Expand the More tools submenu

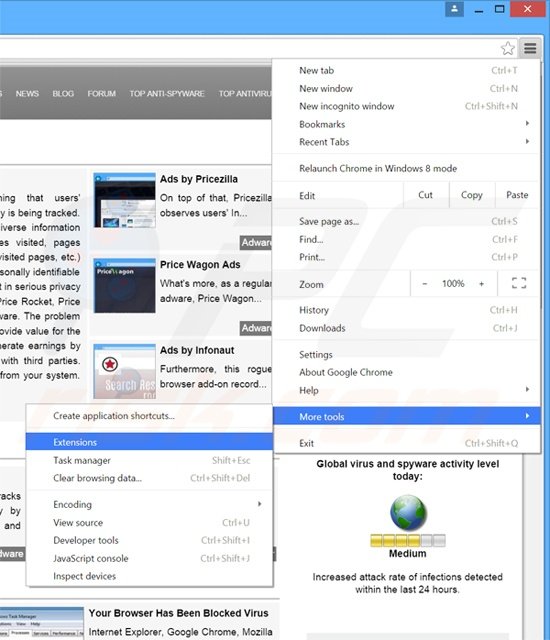[x=406, y=416]
